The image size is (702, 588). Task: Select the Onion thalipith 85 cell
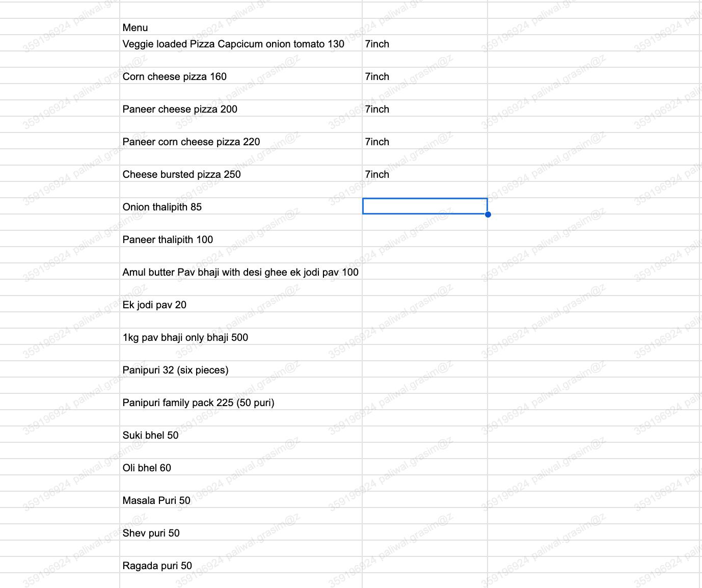[x=241, y=206]
